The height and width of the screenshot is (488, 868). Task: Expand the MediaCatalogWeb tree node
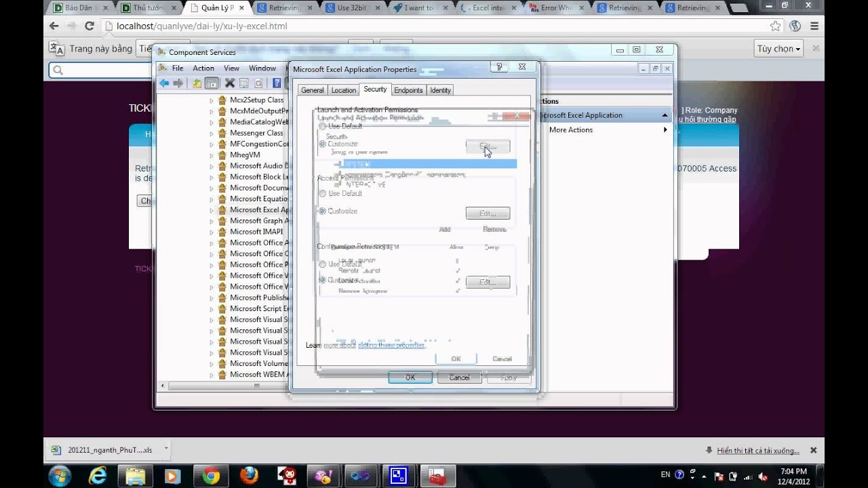pyautogui.click(x=211, y=122)
